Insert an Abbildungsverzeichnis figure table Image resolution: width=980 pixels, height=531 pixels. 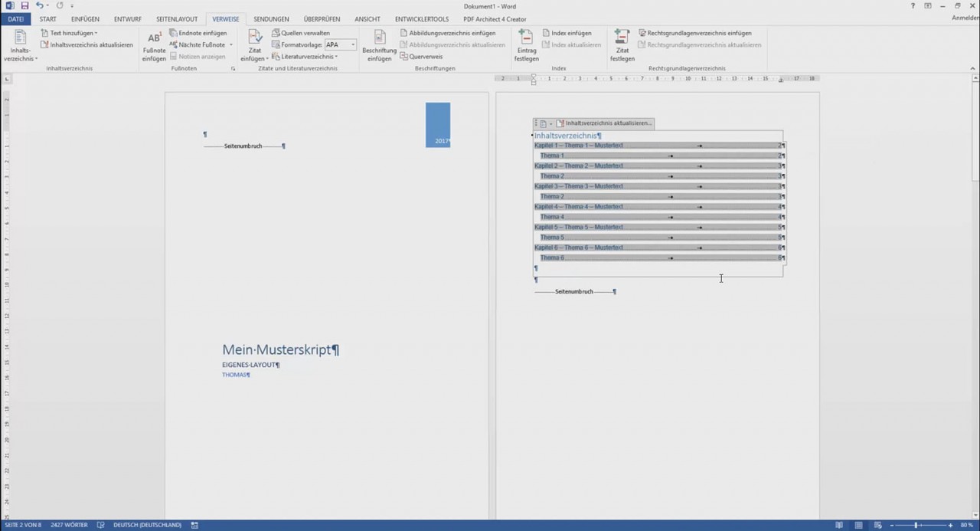point(449,33)
